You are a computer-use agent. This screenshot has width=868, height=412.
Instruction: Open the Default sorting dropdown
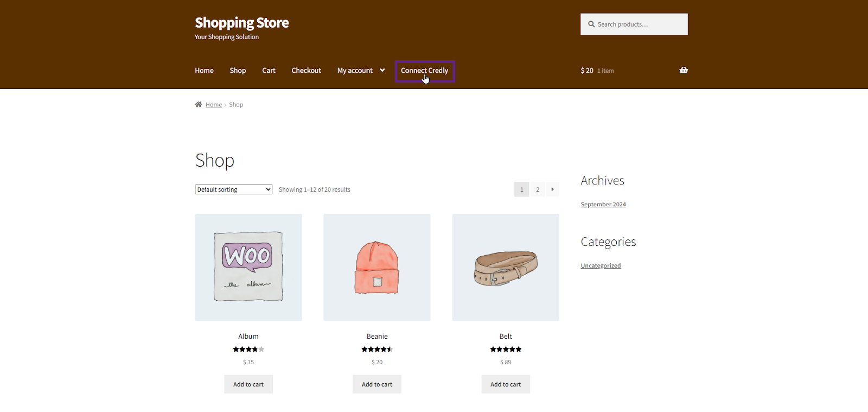pyautogui.click(x=233, y=189)
